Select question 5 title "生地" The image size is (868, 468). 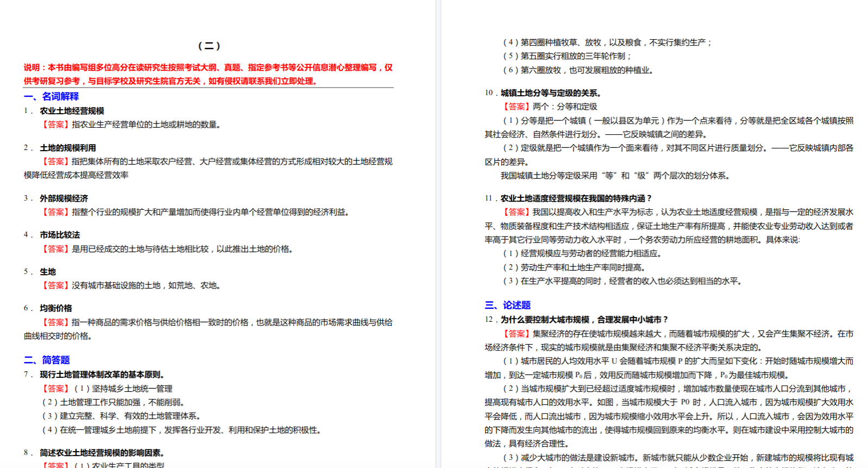[x=48, y=272]
